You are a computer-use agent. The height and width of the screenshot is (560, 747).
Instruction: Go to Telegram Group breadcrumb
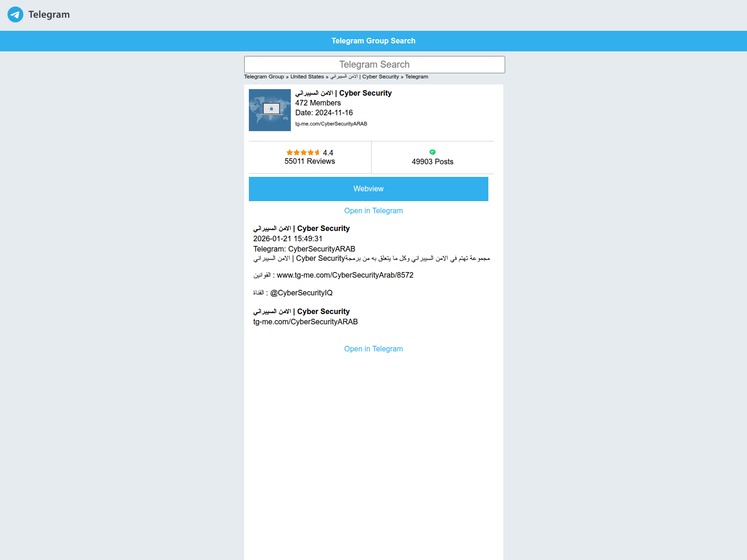[264, 77]
